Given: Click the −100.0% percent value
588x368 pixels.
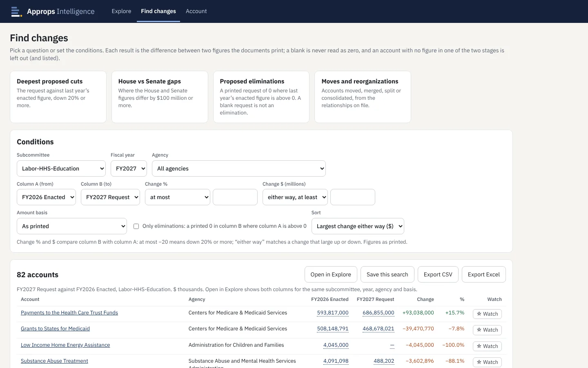Looking at the screenshot, I should (x=453, y=345).
